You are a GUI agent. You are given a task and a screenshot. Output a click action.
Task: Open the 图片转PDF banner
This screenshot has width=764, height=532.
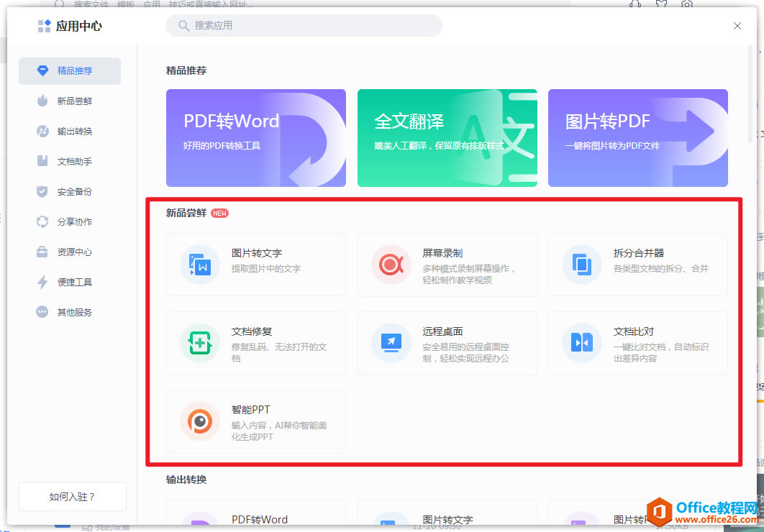[x=637, y=138]
